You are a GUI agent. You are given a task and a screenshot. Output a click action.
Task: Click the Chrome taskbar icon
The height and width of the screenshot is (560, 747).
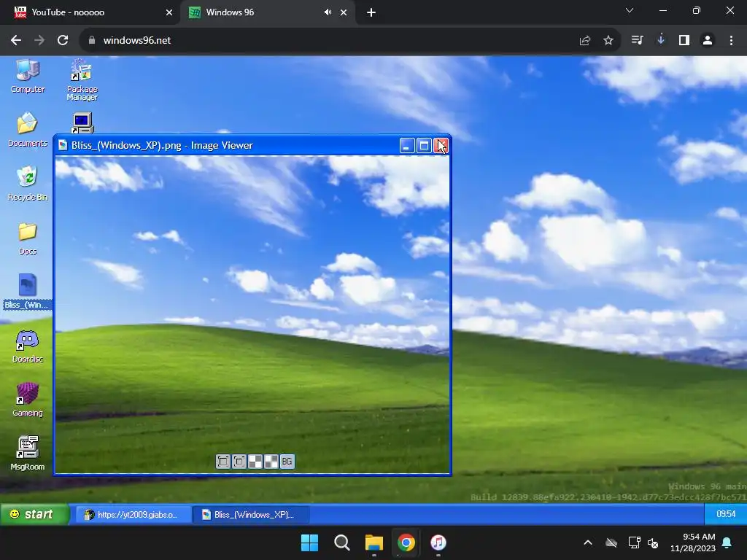click(x=406, y=542)
